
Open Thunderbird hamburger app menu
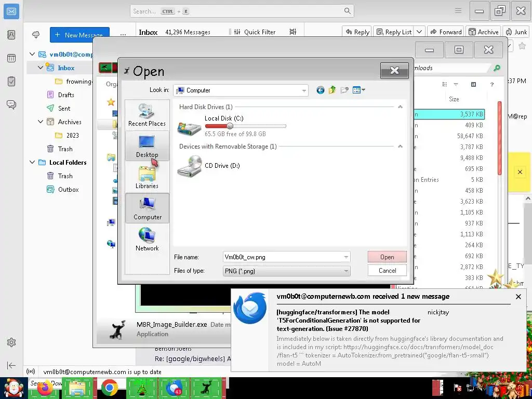click(x=458, y=11)
